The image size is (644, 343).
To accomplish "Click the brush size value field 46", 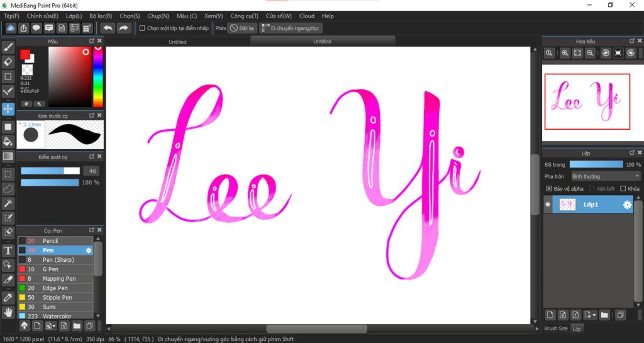I will coord(92,171).
